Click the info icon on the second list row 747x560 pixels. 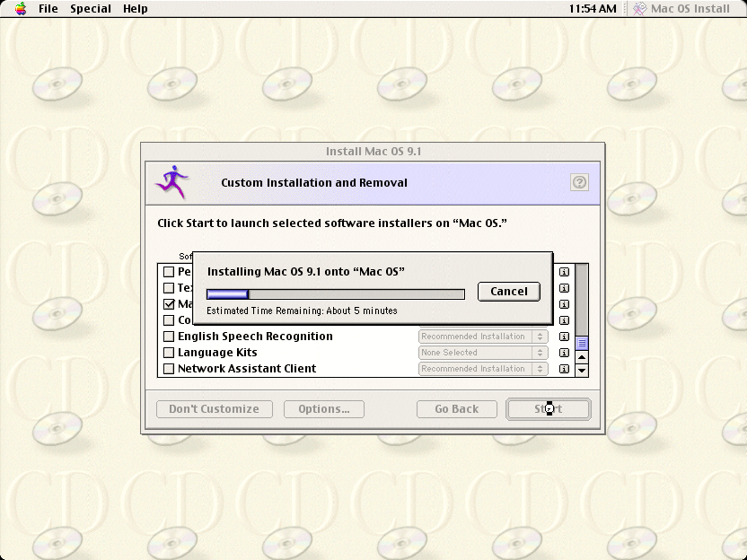[564, 288]
